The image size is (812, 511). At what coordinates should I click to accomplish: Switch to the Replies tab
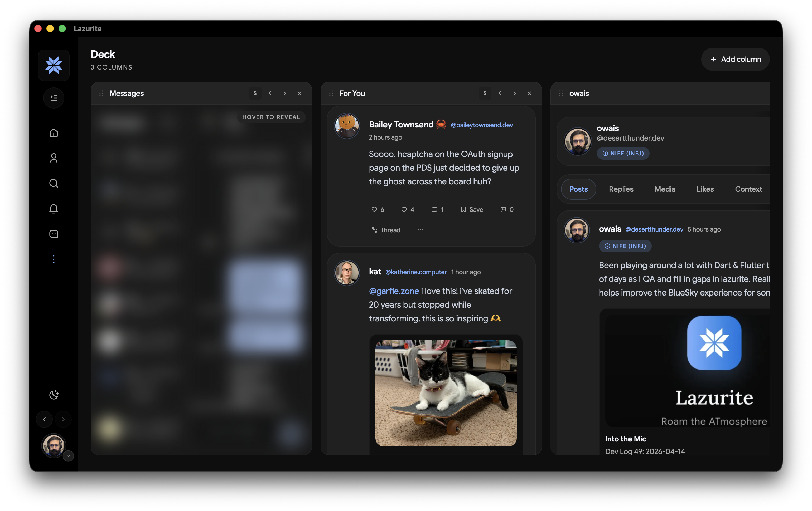tap(621, 189)
